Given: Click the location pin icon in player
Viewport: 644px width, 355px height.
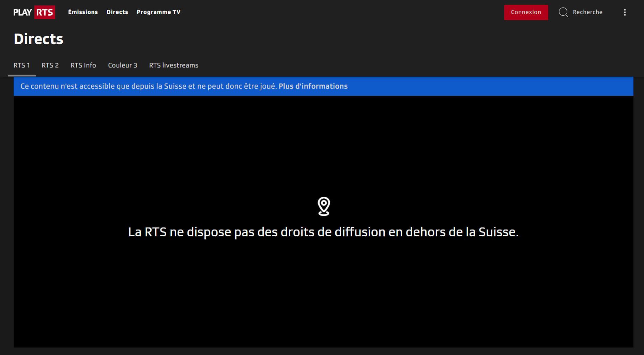Looking at the screenshot, I should pos(324,206).
